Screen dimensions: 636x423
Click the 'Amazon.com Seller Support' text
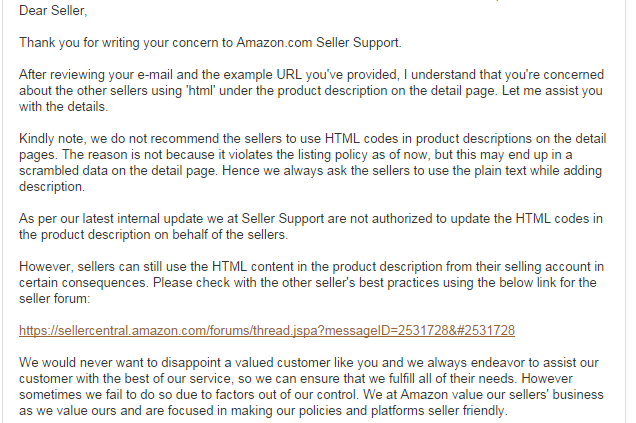coord(318,43)
